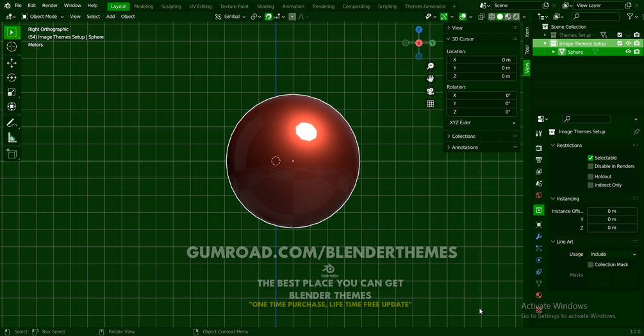Click the 3D Cursor Location X field
Viewport: 644px width, 336px height.
tap(481, 60)
